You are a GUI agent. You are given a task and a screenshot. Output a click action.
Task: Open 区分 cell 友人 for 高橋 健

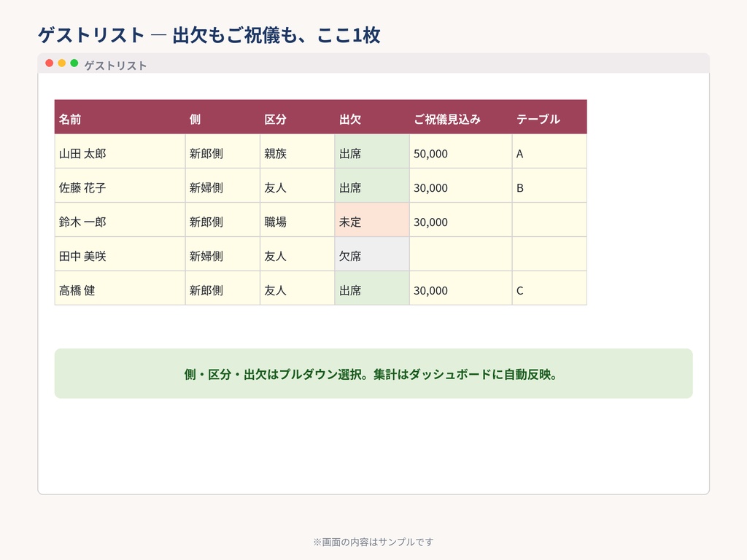(298, 288)
